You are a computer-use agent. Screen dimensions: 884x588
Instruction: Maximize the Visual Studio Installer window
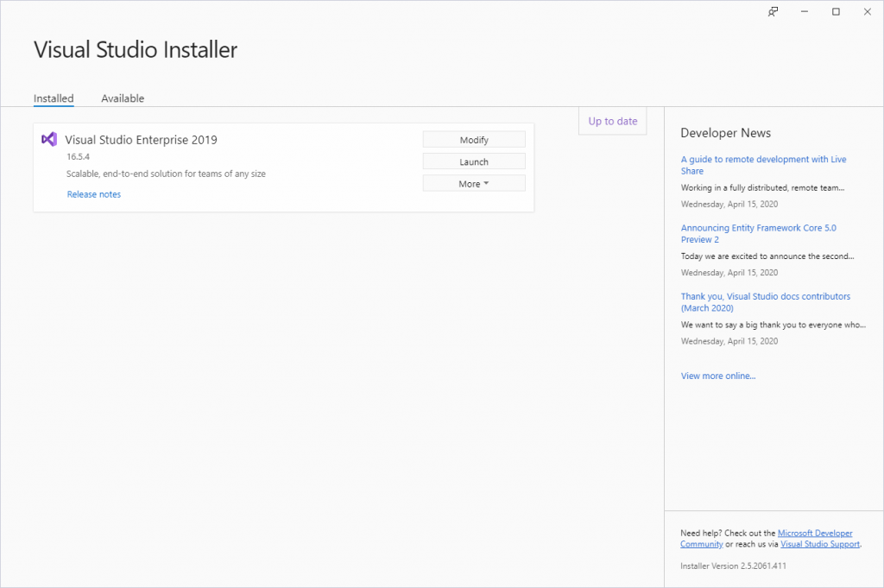(836, 12)
